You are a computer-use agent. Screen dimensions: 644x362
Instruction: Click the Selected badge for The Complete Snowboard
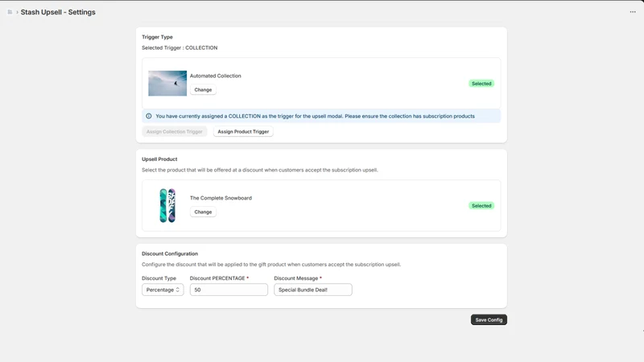point(481,206)
